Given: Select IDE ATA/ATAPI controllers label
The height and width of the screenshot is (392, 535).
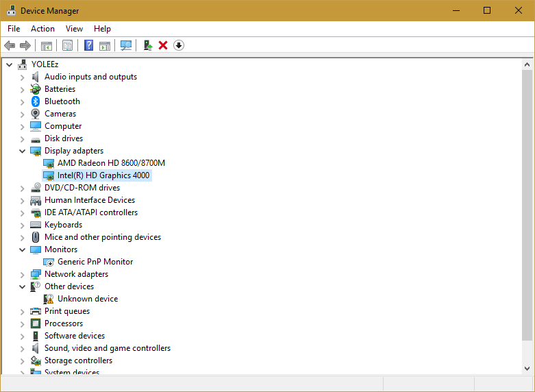Looking at the screenshot, I should coord(91,212).
